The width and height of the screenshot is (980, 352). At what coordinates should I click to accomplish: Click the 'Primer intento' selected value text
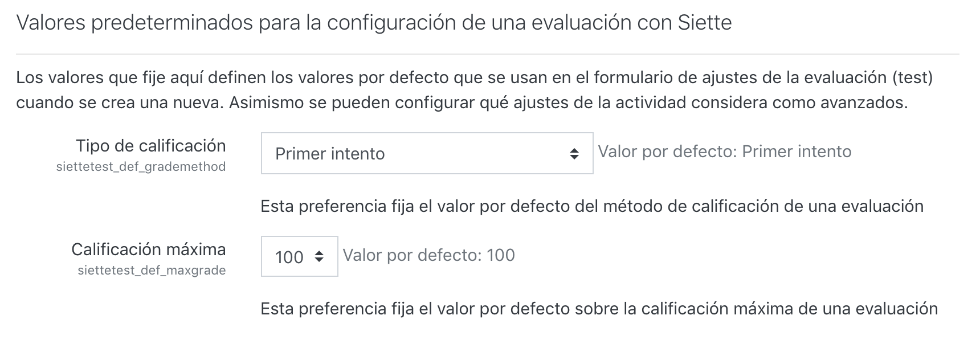click(330, 154)
